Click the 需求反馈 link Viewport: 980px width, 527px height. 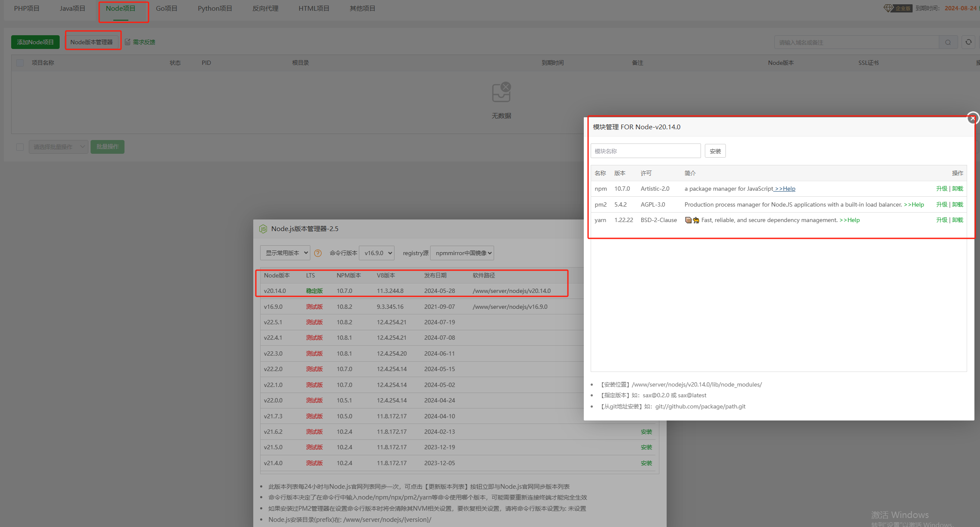(x=144, y=42)
